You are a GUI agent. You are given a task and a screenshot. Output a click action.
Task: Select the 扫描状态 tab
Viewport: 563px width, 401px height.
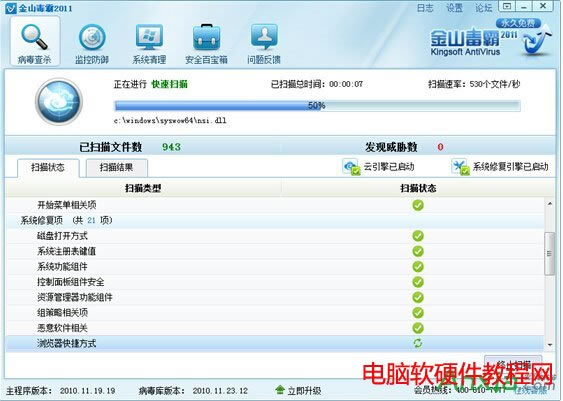click(x=48, y=167)
